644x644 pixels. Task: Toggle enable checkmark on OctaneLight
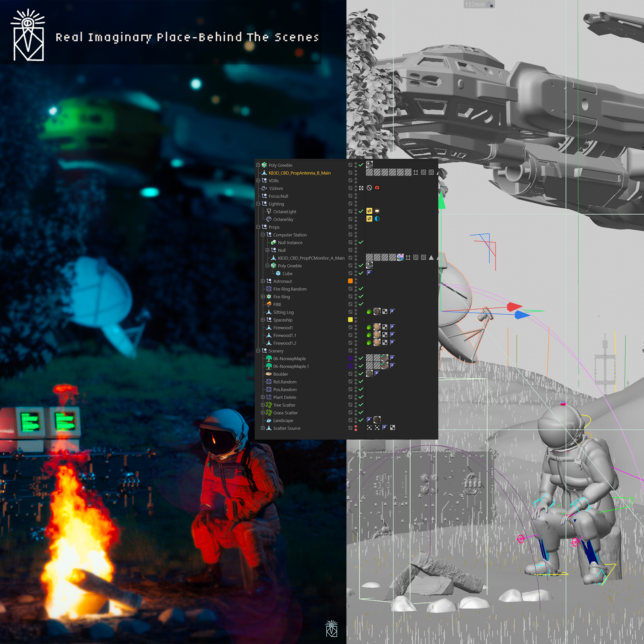tap(361, 211)
